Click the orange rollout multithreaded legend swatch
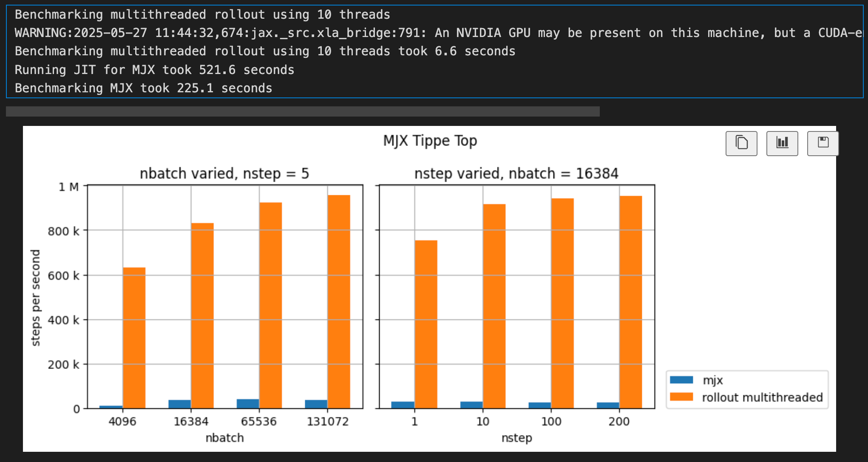868x462 pixels. click(681, 397)
